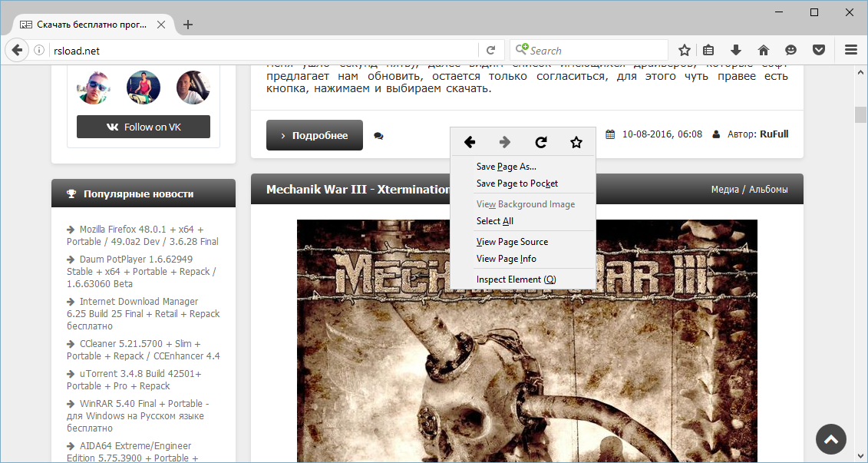
Task: Choose Inspect Element (Q)
Action: 523,279
